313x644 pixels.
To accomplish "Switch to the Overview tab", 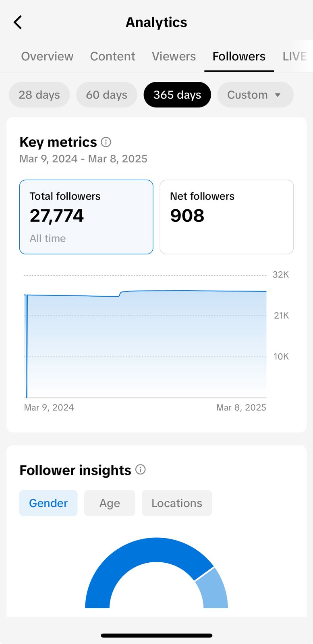I will point(47,56).
